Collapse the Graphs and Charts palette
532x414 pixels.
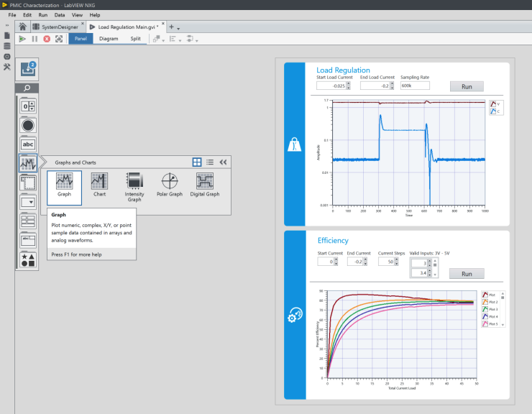click(x=223, y=162)
